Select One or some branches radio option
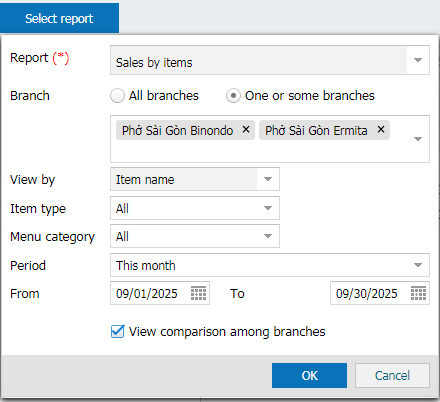Image resolution: width=440 pixels, height=402 pixels. (233, 96)
